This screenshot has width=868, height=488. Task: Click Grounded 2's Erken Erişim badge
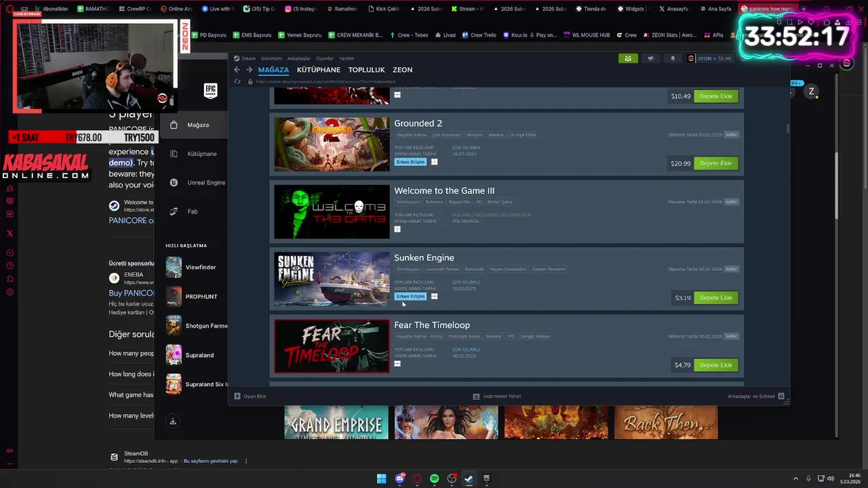coord(410,162)
